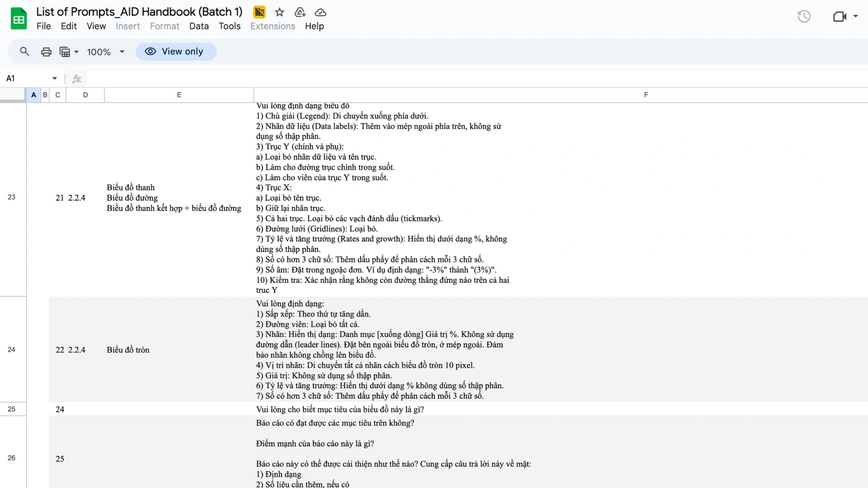This screenshot has width=868, height=488.
Task: Print the spreadsheet
Action: tap(46, 52)
